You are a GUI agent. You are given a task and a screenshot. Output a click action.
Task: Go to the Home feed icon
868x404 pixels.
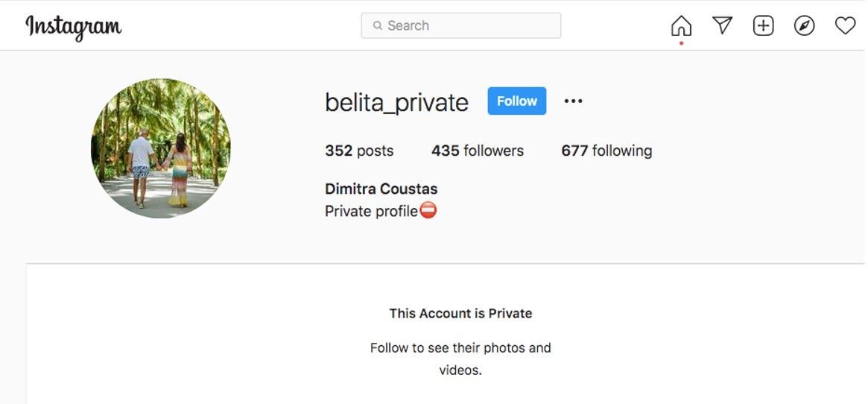click(x=681, y=25)
